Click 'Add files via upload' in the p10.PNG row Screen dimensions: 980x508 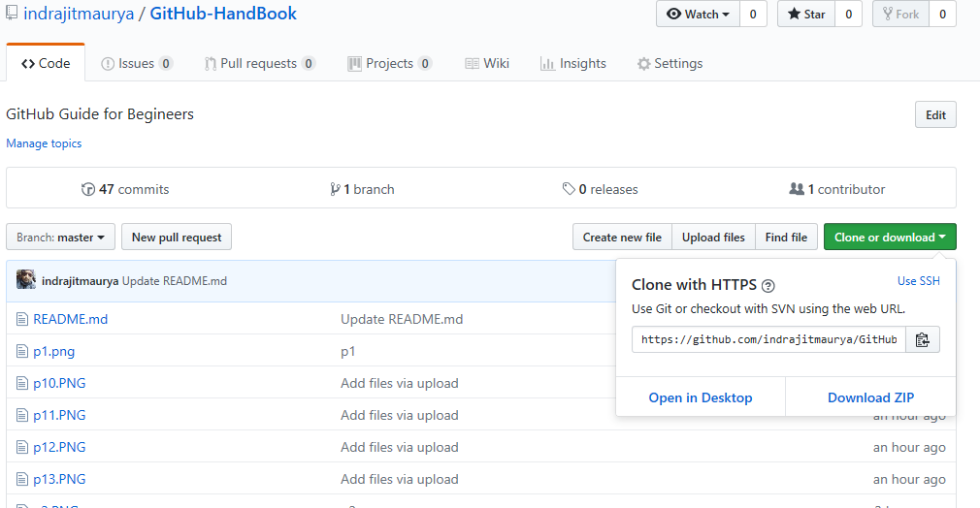(400, 383)
